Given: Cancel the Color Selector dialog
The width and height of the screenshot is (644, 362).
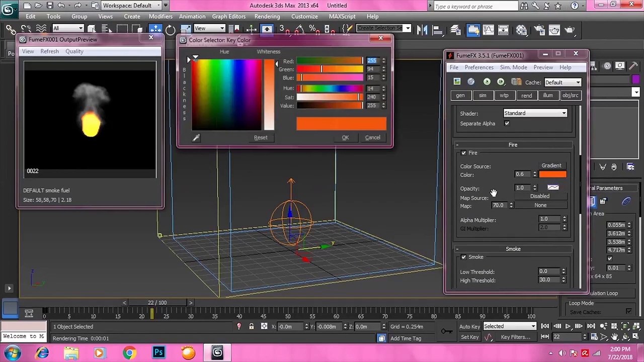Looking at the screenshot, I should click(372, 138).
